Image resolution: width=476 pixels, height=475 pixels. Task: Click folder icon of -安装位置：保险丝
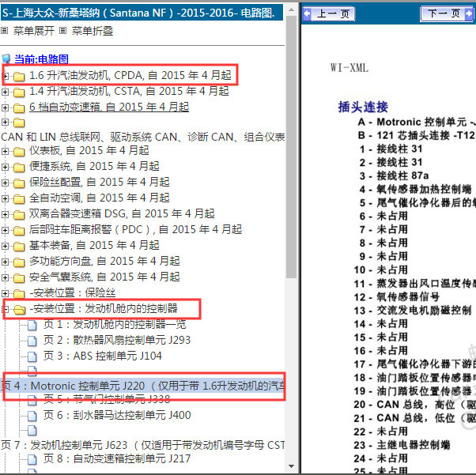19,294
